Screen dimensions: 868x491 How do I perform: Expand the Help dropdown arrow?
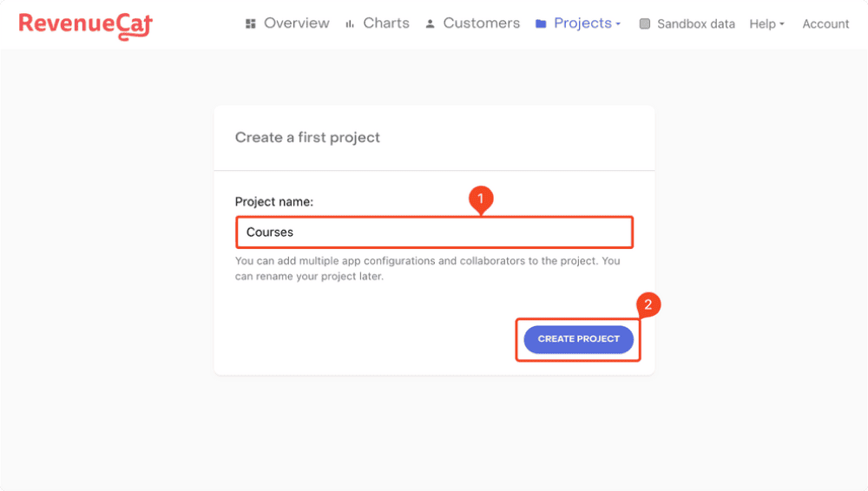point(781,24)
